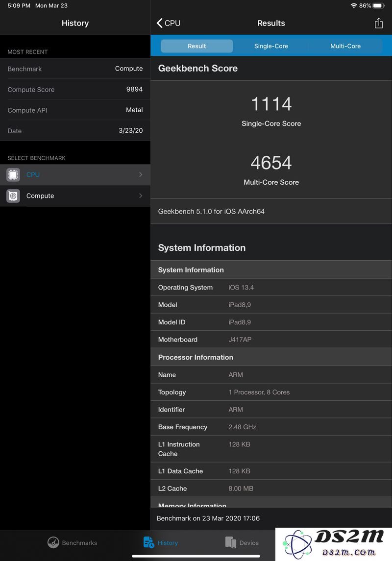Check the battery indicator icon
Image resolution: width=392 pixels, height=561 pixels.
pos(378,6)
